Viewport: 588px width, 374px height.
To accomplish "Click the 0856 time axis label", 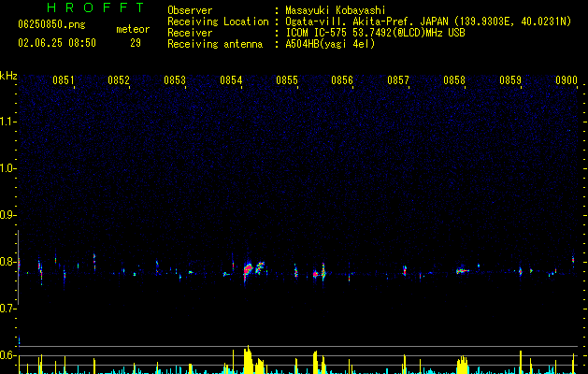I will coord(342,80).
